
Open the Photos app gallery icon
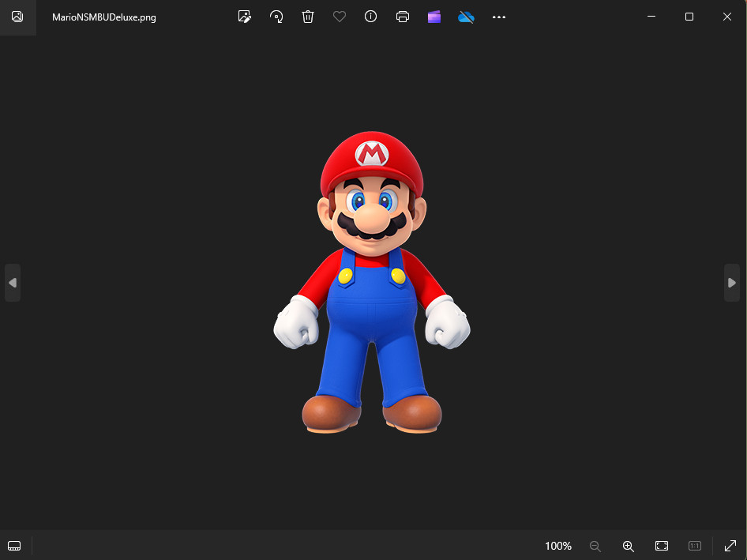click(17, 17)
